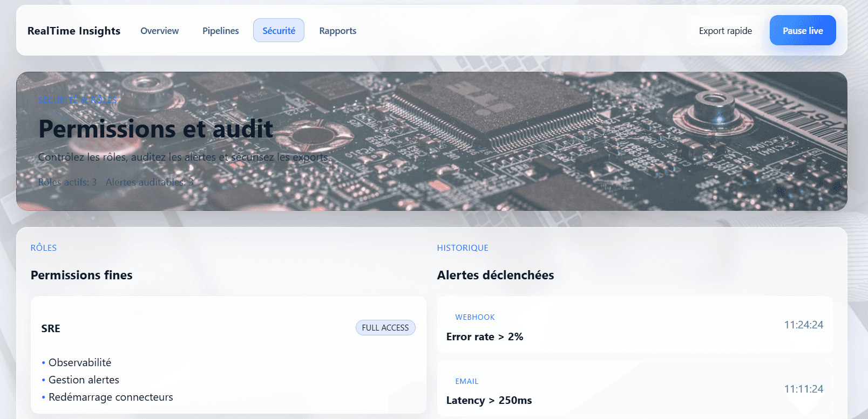Click the Permissions fines heading
868x419 pixels.
click(82, 275)
